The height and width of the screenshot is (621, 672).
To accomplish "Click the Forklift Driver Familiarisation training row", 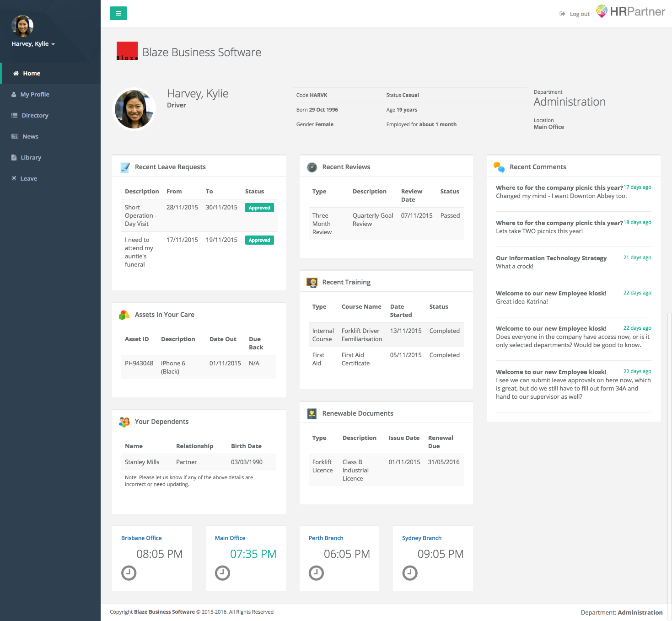I will (386, 335).
